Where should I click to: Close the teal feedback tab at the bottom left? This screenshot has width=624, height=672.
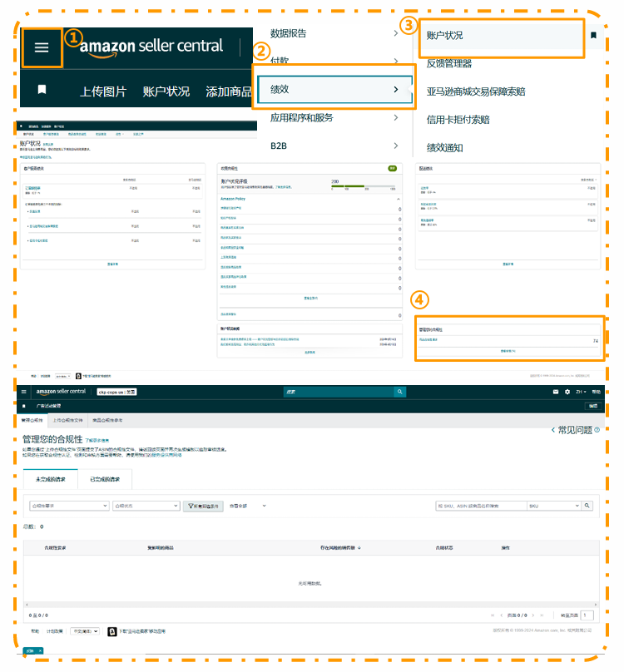point(40,650)
